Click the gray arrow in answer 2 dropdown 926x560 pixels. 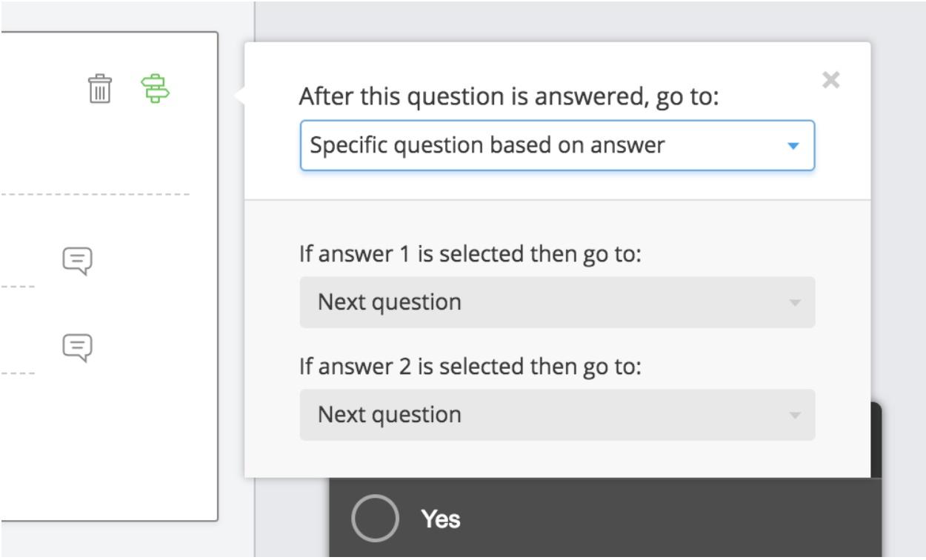795,416
